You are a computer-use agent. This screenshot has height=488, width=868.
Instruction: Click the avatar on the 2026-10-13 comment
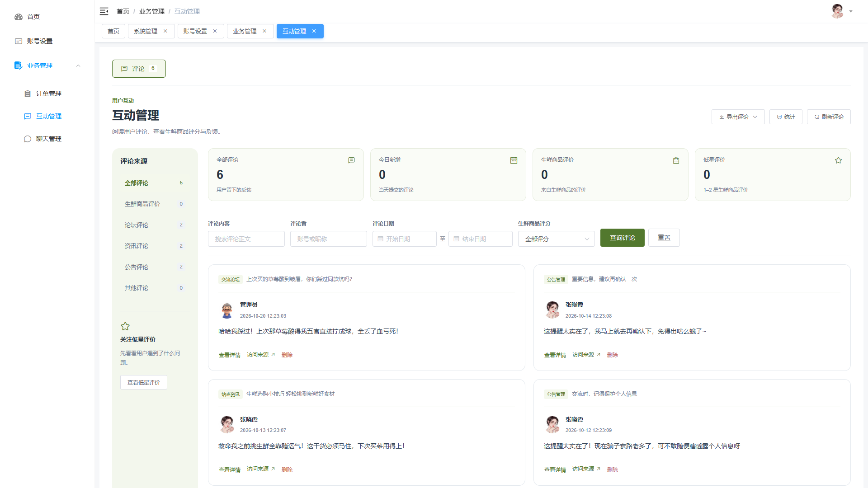pyautogui.click(x=227, y=424)
